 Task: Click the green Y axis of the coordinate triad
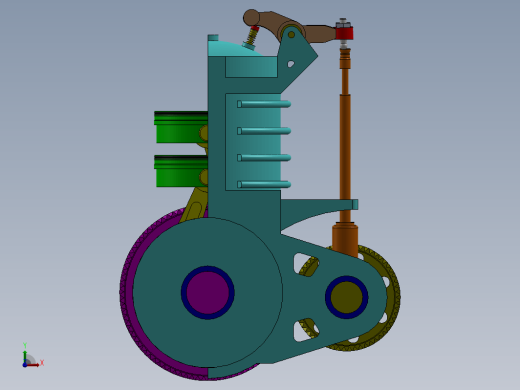click(x=25, y=357)
